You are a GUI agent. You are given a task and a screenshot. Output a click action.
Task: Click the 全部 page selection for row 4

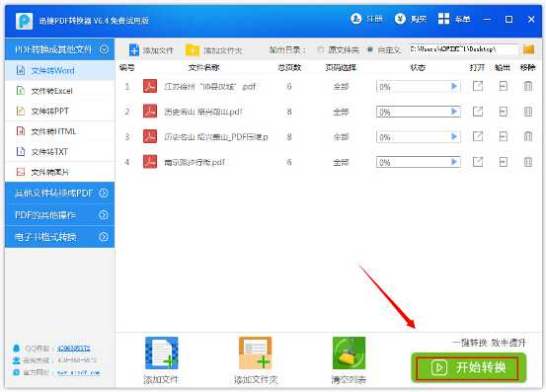(x=341, y=162)
